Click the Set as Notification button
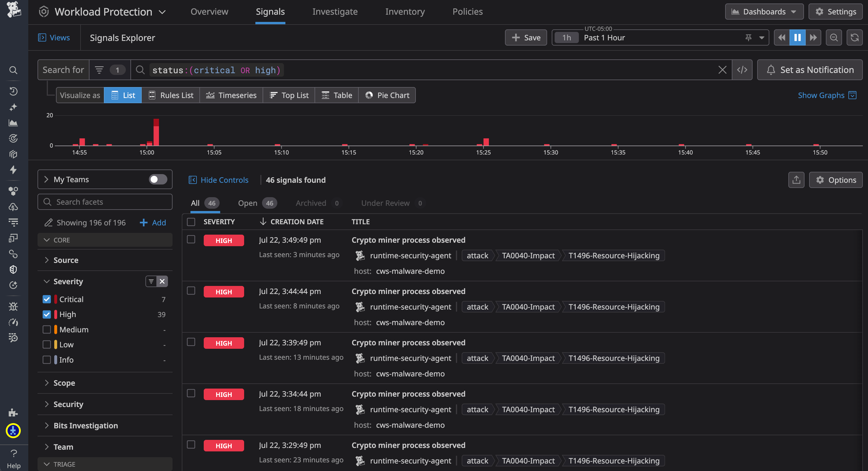868x471 pixels. click(x=810, y=70)
